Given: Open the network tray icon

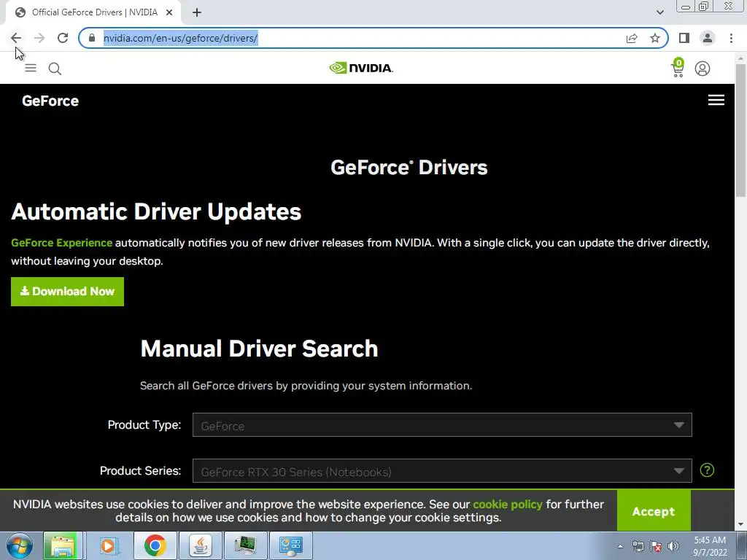Looking at the screenshot, I should point(638,546).
